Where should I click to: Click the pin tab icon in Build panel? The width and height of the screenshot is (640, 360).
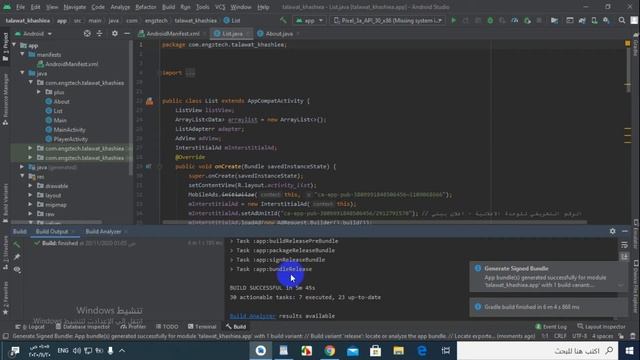point(17,257)
